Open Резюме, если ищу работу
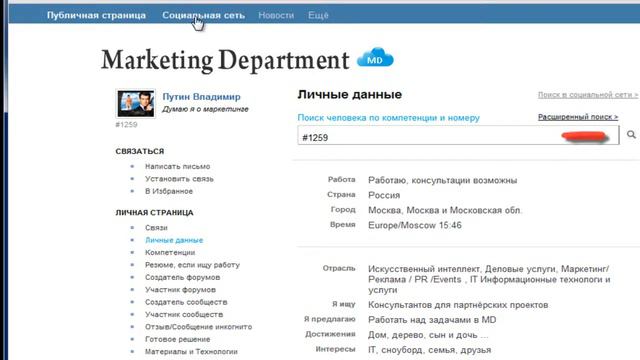640x360 pixels. coord(192,265)
